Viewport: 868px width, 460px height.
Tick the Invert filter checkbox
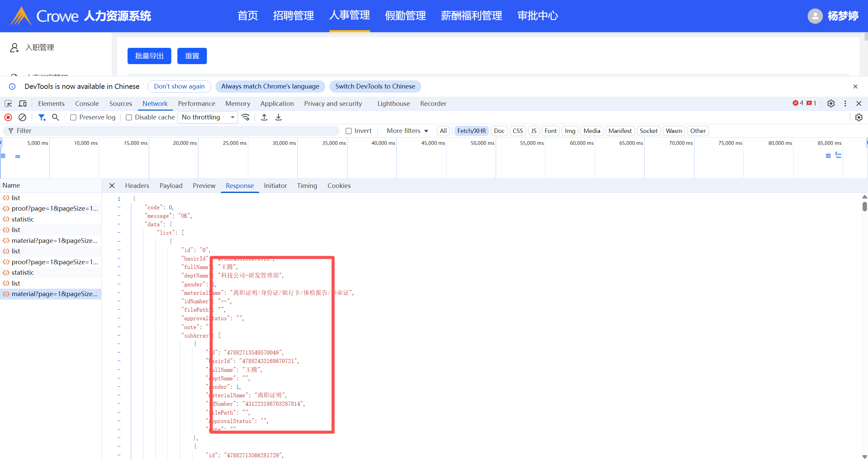point(349,131)
